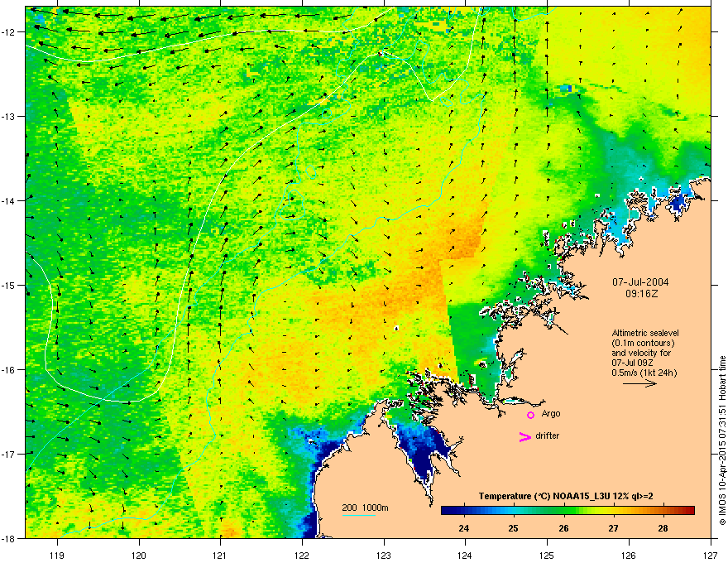Click the text '0.5m/s (1kt 24h)'
The image size is (728, 563).
pyautogui.click(x=644, y=373)
